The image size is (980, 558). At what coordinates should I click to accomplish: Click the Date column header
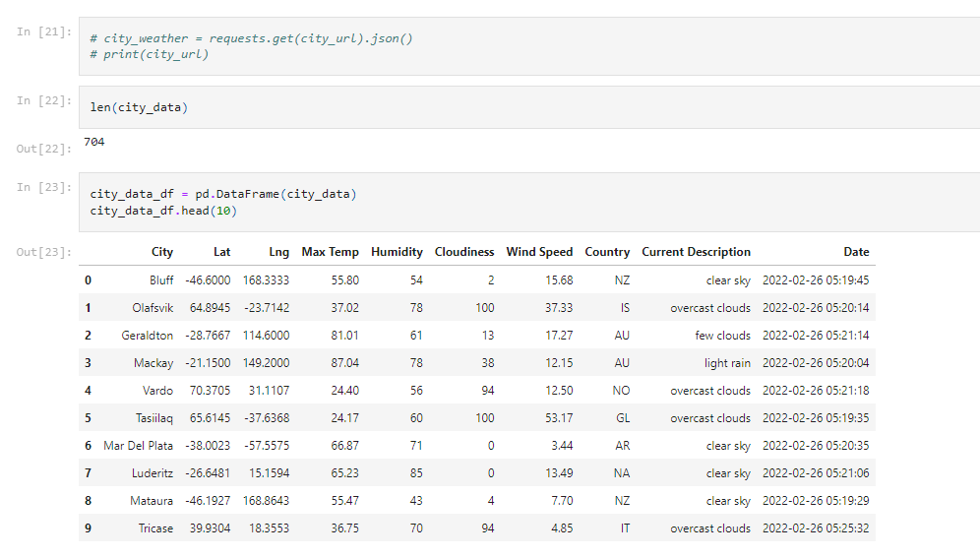856,252
